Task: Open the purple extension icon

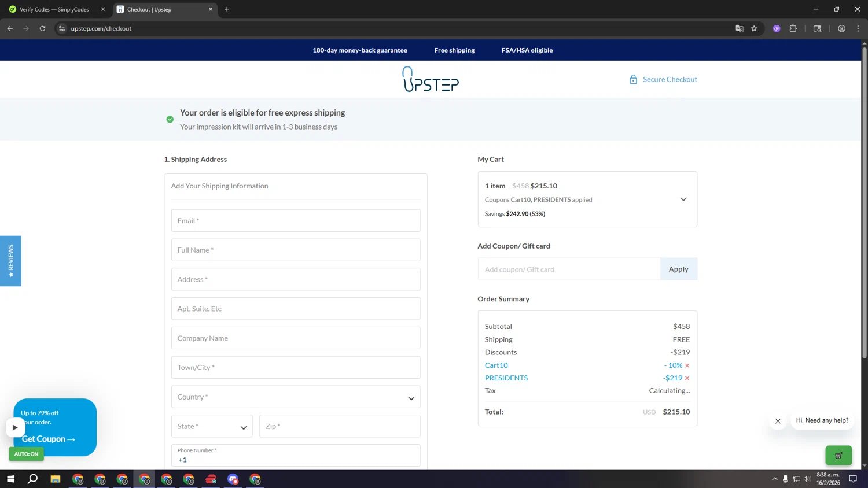Action: tap(777, 28)
